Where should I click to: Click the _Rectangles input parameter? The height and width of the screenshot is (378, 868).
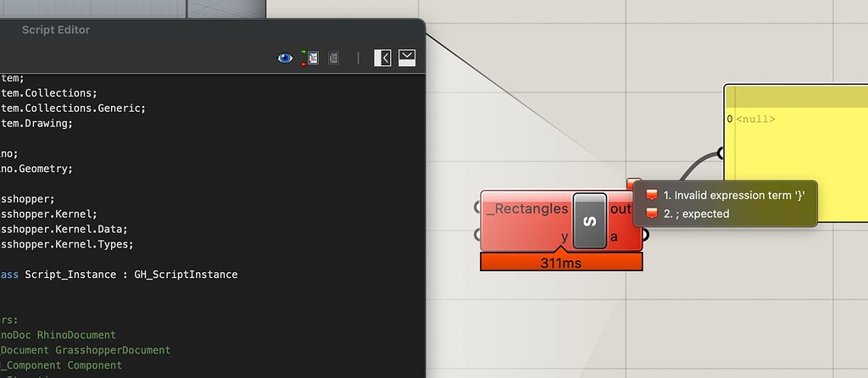(x=527, y=208)
